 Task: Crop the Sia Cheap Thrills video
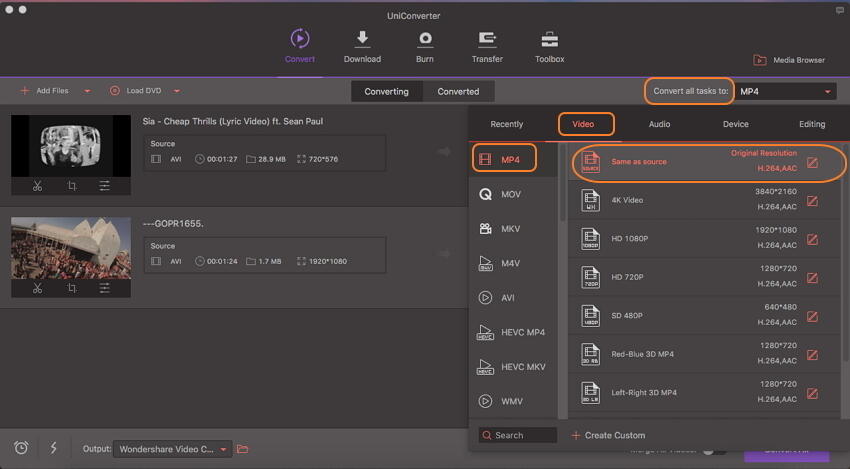pyautogui.click(x=72, y=186)
